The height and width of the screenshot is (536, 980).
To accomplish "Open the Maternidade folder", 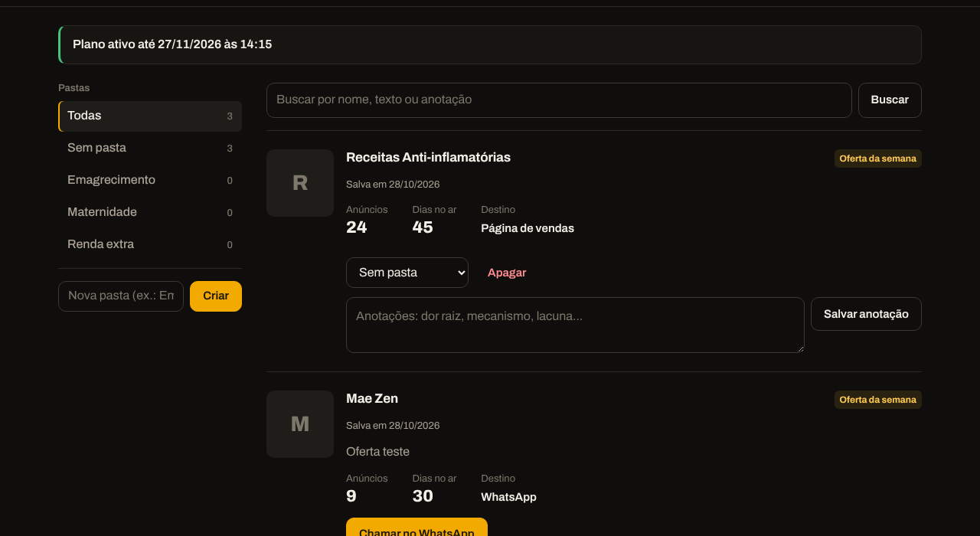I will (x=150, y=212).
